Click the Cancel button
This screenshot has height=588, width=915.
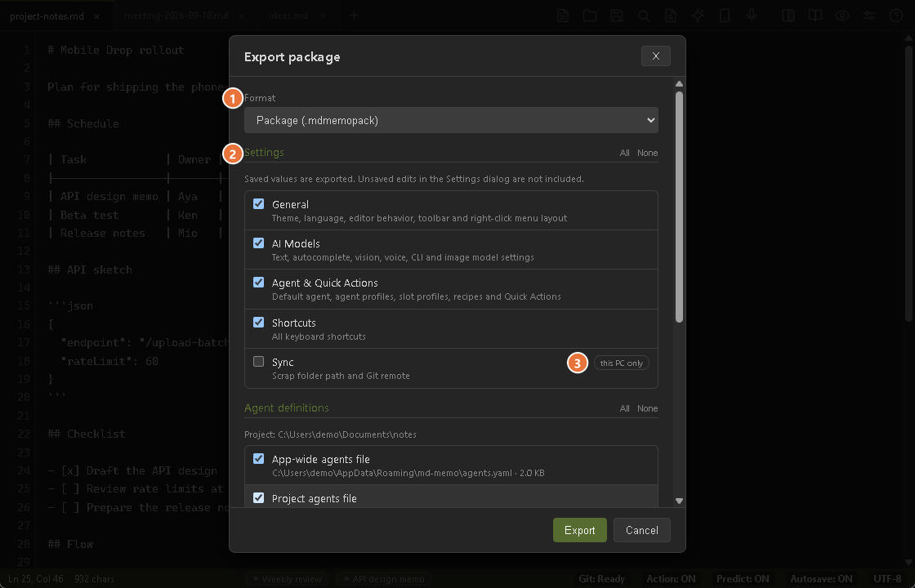coord(642,530)
